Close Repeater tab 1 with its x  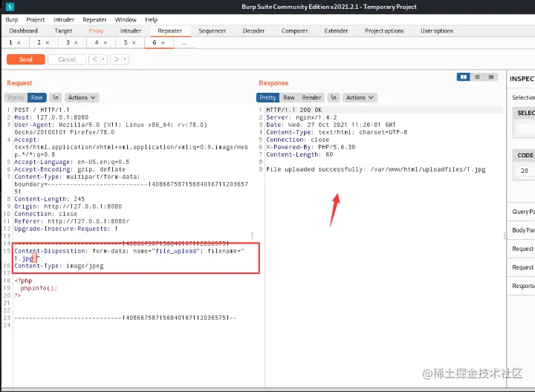pyautogui.click(x=19, y=42)
